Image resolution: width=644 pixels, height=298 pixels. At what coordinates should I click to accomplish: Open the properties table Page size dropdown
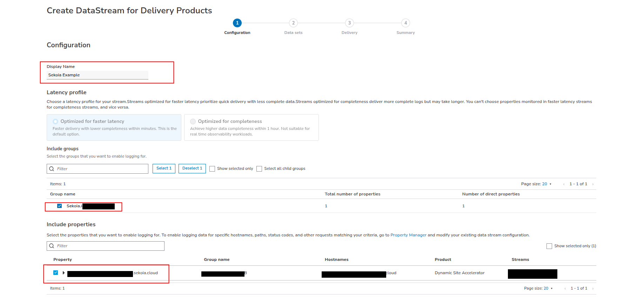[548, 288]
